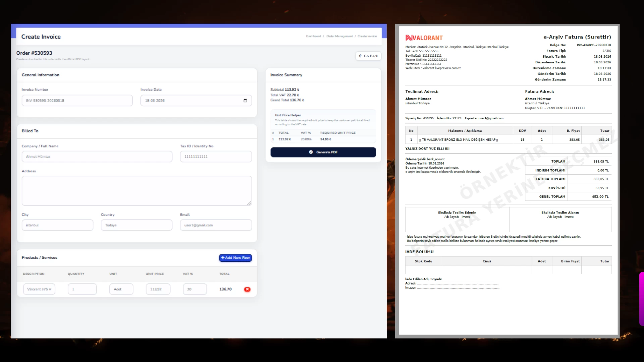Click the Valorant logo on the invoice preview
644x362 pixels.
click(424, 38)
